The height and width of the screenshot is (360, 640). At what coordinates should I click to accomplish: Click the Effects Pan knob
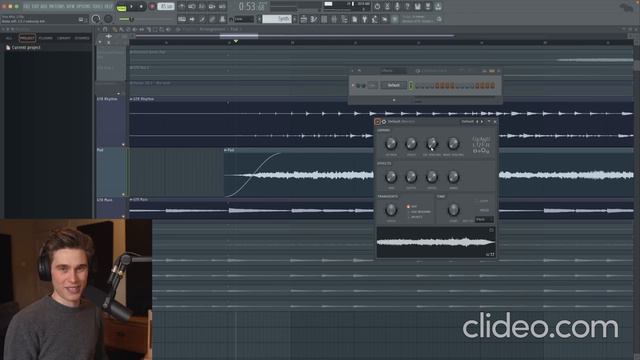[x=391, y=177]
